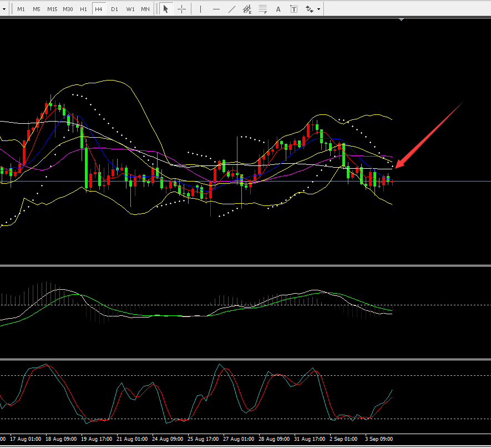Select the trendline drawing tool
Image resolution: width=491 pixels, height=448 pixels.
point(231,9)
